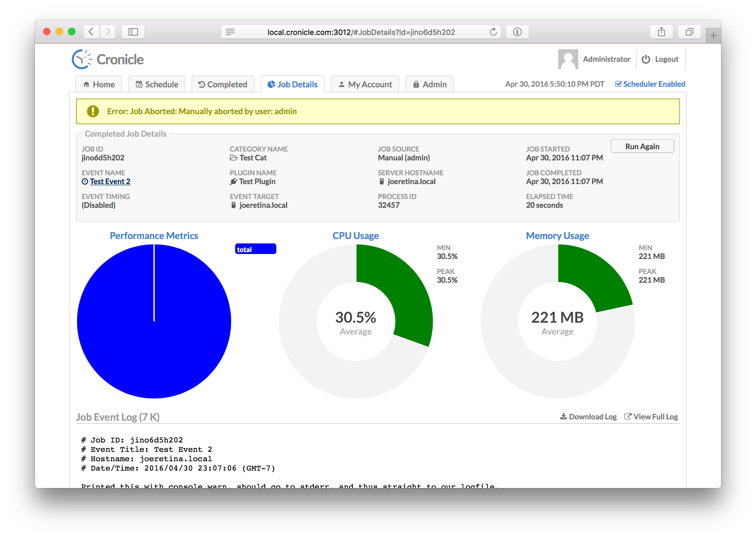This screenshot has height=538, width=756.
Task: Open the Admin tab
Action: 430,85
